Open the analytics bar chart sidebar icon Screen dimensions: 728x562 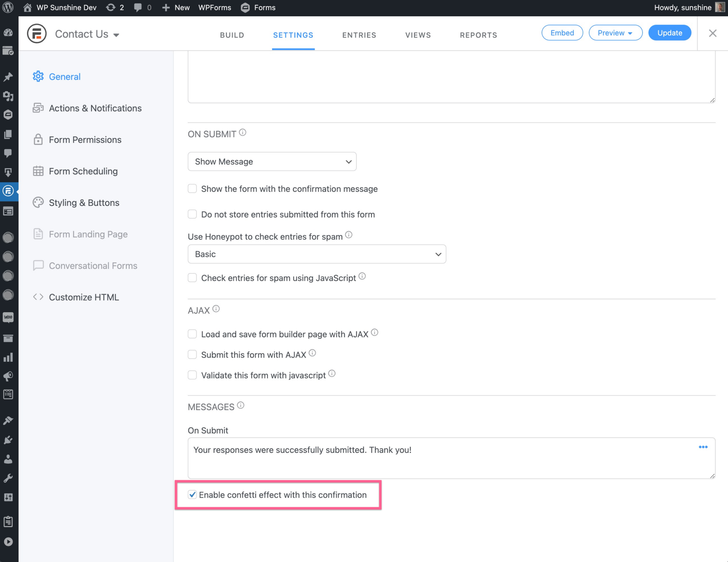(x=8, y=357)
